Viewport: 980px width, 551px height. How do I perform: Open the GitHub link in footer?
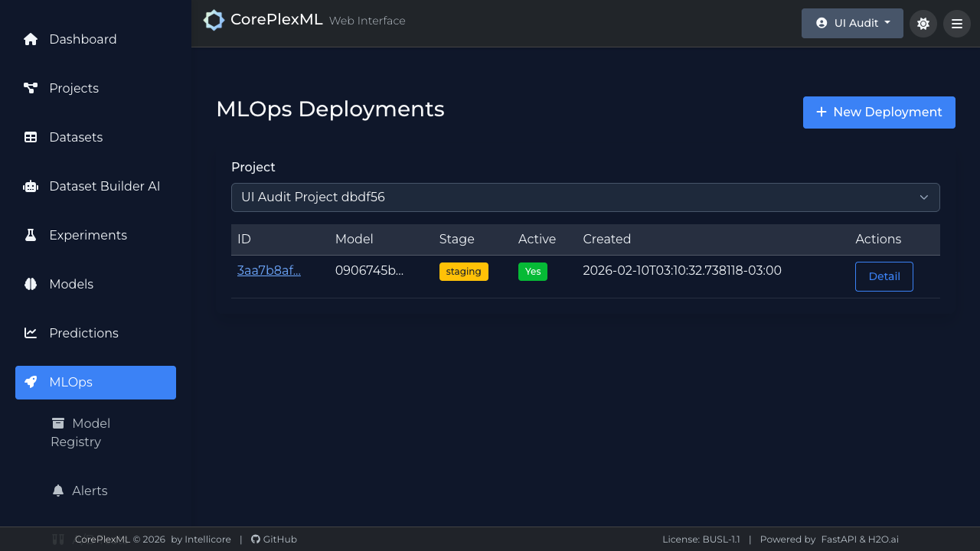click(274, 540)
